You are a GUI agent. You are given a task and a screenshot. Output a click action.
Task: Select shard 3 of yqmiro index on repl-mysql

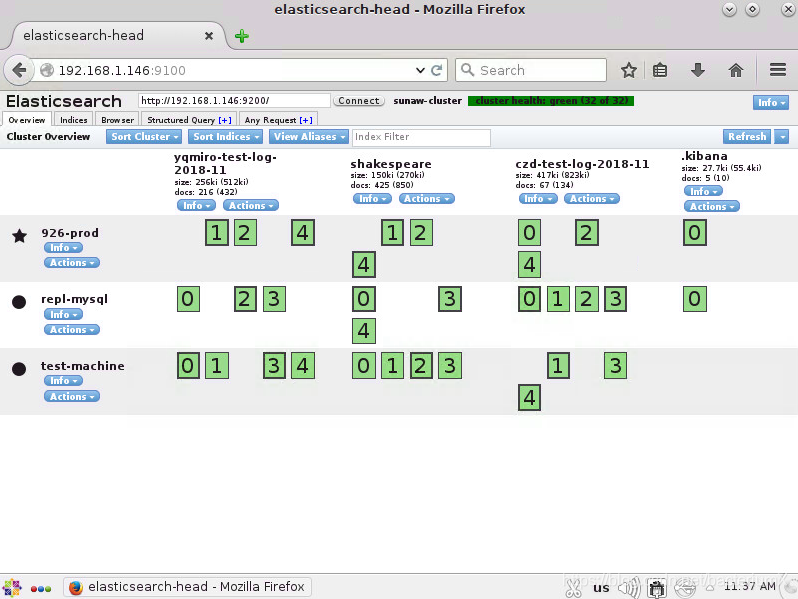[x=274, y=299]
